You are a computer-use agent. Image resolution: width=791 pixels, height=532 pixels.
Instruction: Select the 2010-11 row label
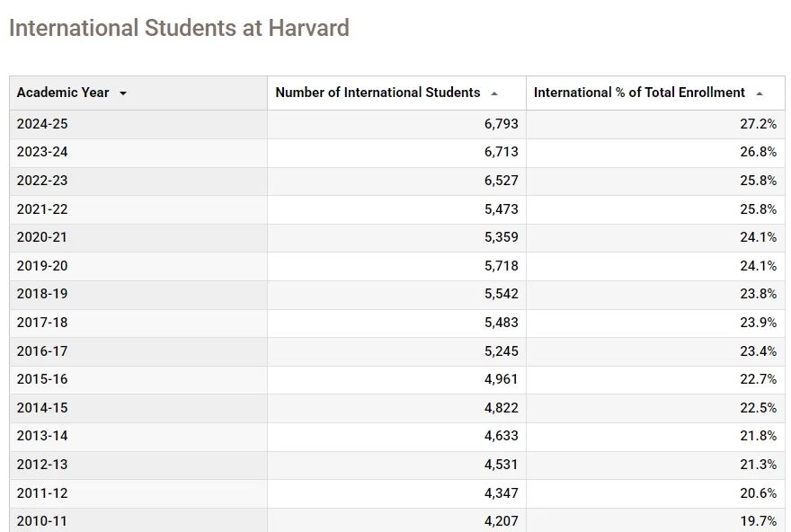(x=42, y=521)
